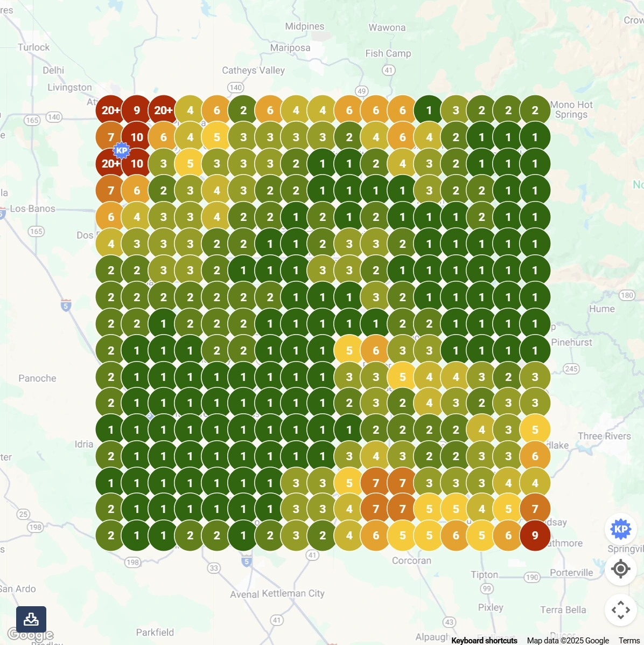644x645 pixels.
Task: Click the Los Banos map label
Action: coord(32,209)
